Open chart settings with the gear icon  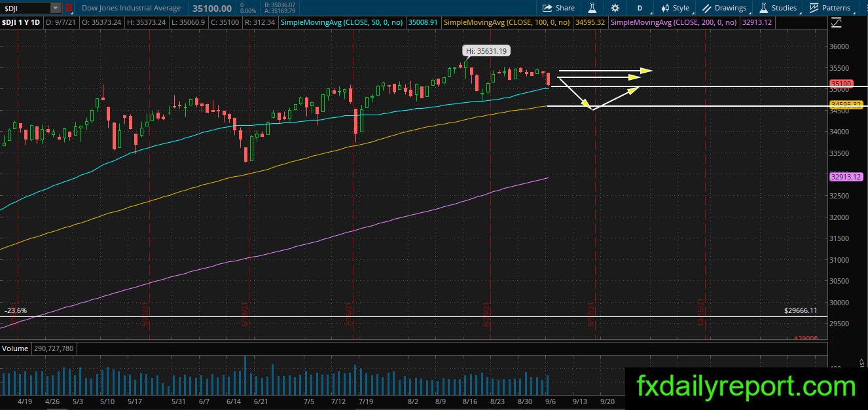pyautogui.click(x=615, y=8)
